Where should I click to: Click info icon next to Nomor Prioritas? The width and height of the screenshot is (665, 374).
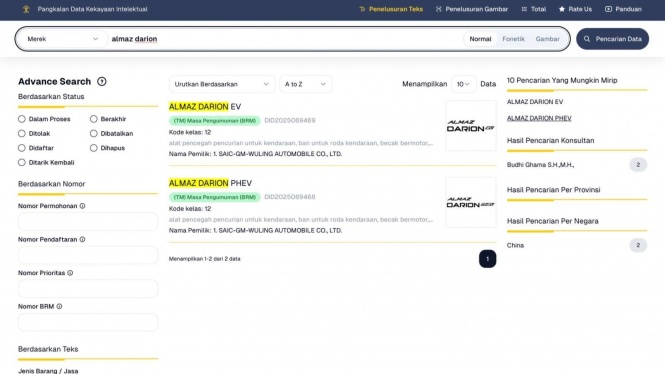(70, 273)
